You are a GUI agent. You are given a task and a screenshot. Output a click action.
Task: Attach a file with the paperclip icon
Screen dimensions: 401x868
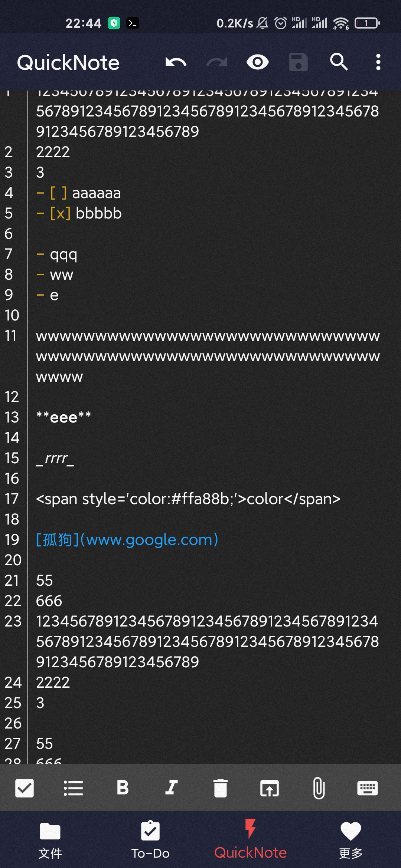(x=319, y=788)
